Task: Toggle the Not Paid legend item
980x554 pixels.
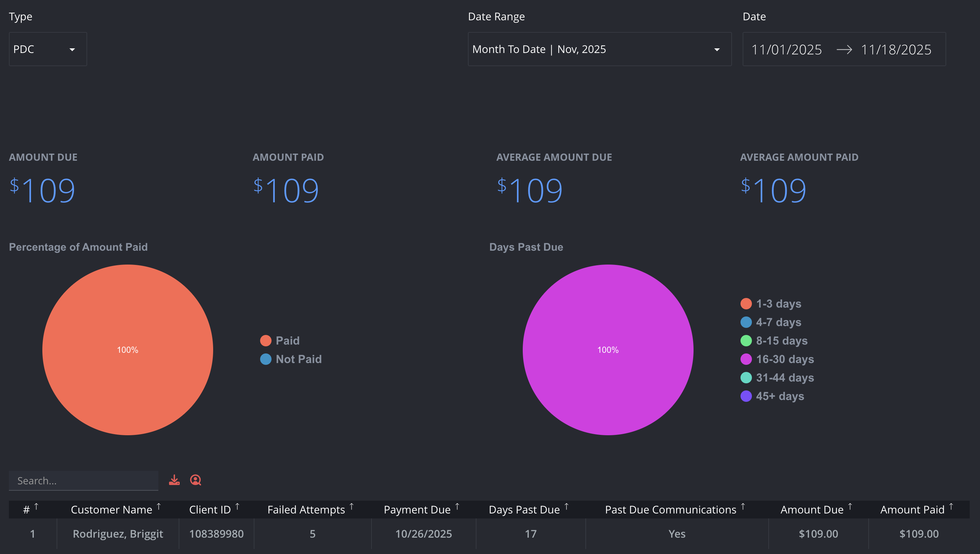Action: [x=291, y=359]
